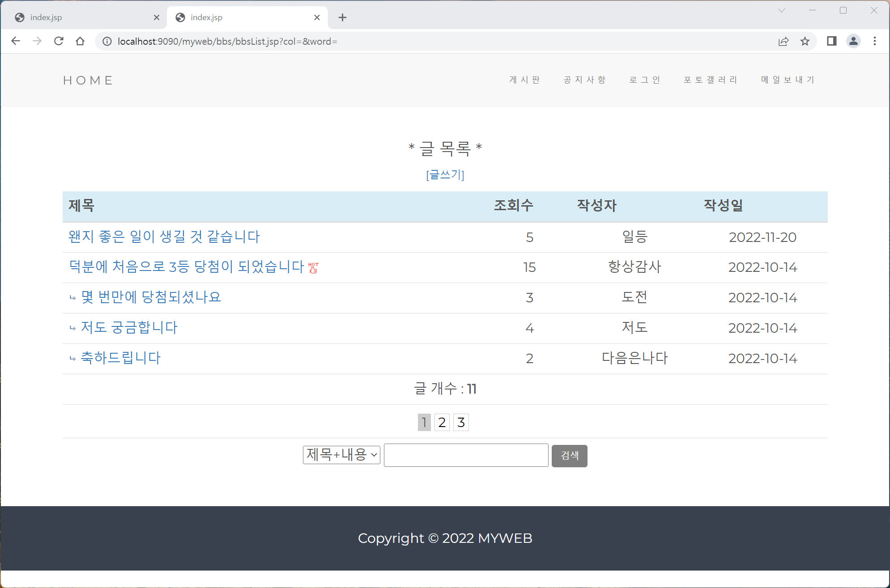Open a new tab with plus button
The image size is (890, 588).
click(x=342, y=17)
